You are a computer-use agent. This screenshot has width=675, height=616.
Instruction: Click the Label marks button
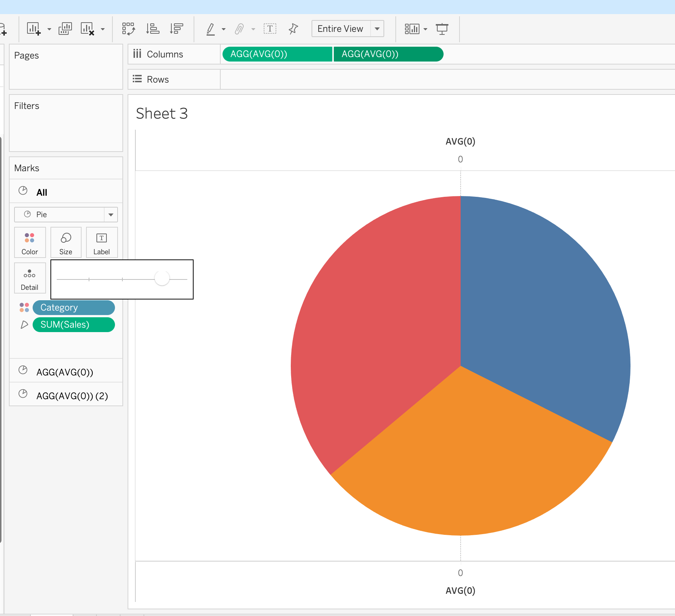(102, 242)
